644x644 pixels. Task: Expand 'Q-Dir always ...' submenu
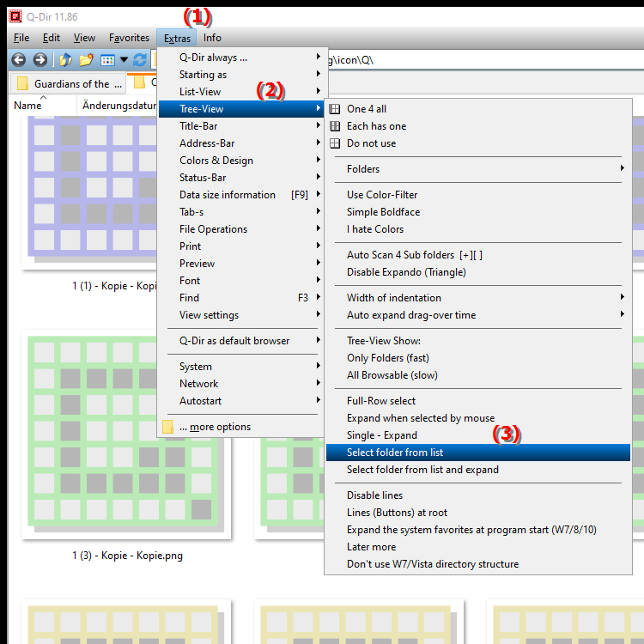click(242, 58)
